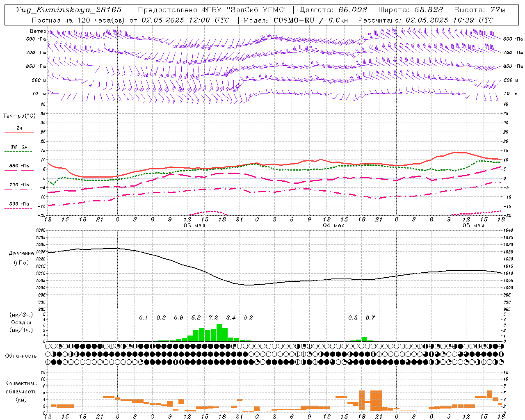Click the Рассчитано: 02.05.2025 16:39 UTC text
The height and width of the screenshot is (420, 525).
[x=426, y=20]
